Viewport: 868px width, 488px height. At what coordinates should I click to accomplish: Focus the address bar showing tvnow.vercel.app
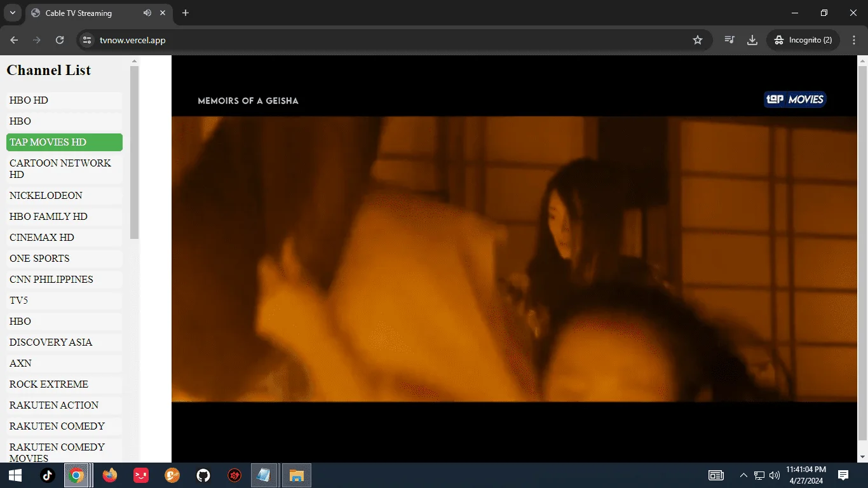[394, 40]
